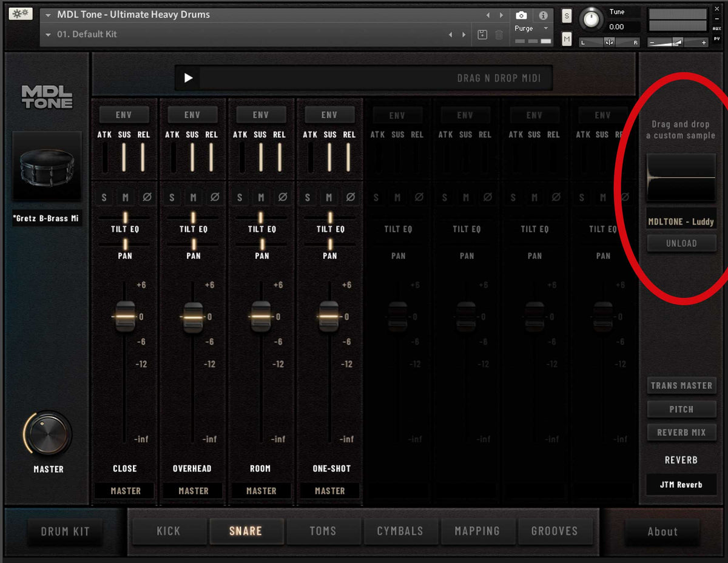This screenshot has height=563, width=728.
Task: Open the About page
Action: [x=662, y=531]
